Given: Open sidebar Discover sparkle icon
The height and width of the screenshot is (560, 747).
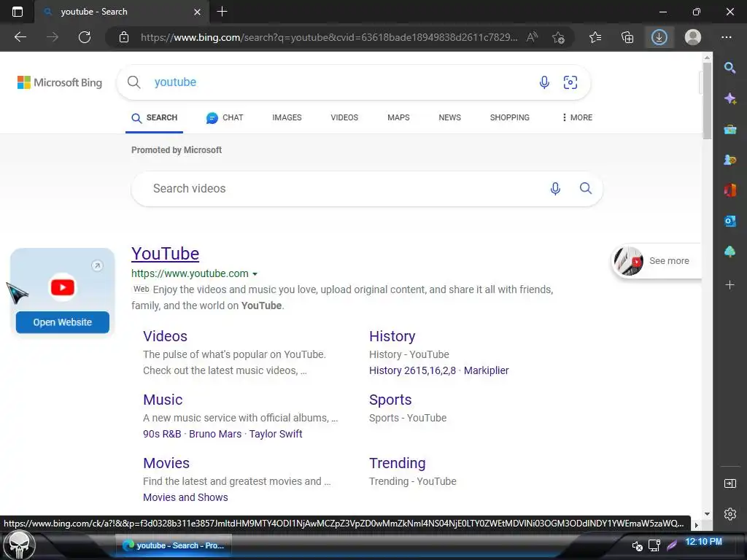Looking at the screenshot, I should pyautogui.click(x=729, y=98).
